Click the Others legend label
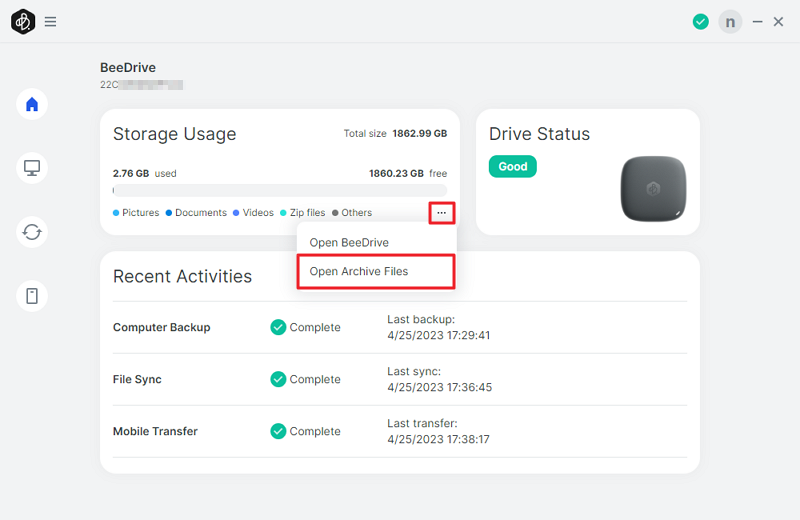Screen dimensions: 800x520 (356, 213)
